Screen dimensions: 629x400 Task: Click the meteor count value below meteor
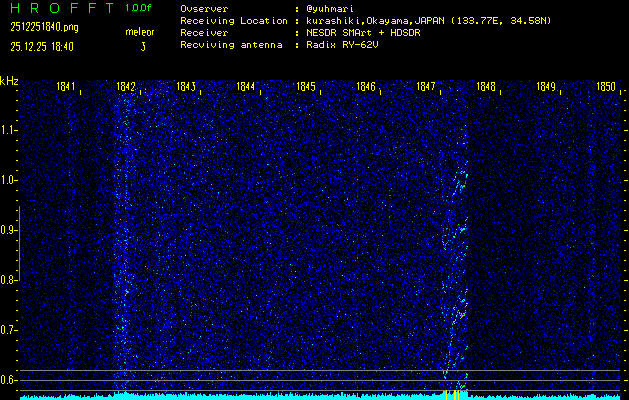(x=143, y=47)
